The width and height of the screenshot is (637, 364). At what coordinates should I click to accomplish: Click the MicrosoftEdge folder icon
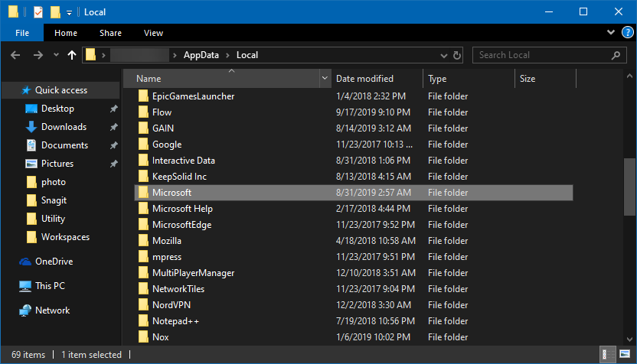pyautogui.click(x=143, y=224)
